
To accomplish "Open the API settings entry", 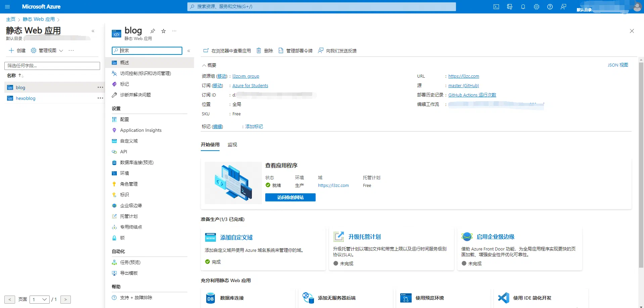I will pos(123,151).
